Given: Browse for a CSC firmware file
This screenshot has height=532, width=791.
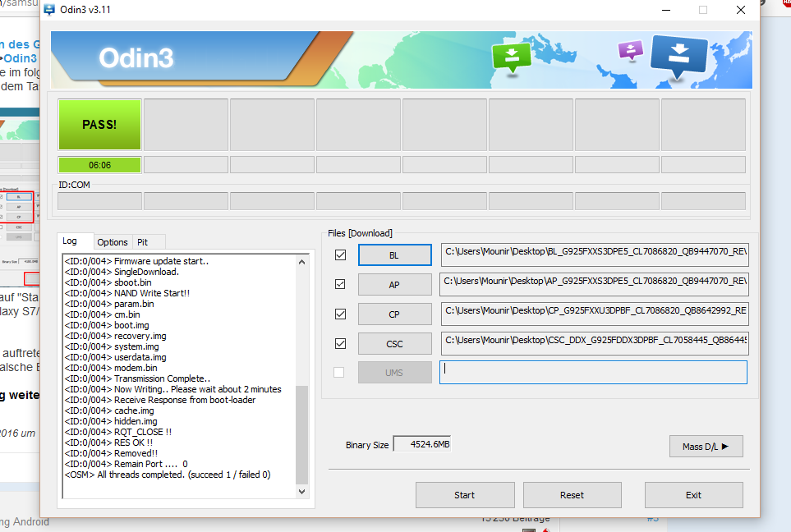Looking at the screenshot, I should [394, 344].
